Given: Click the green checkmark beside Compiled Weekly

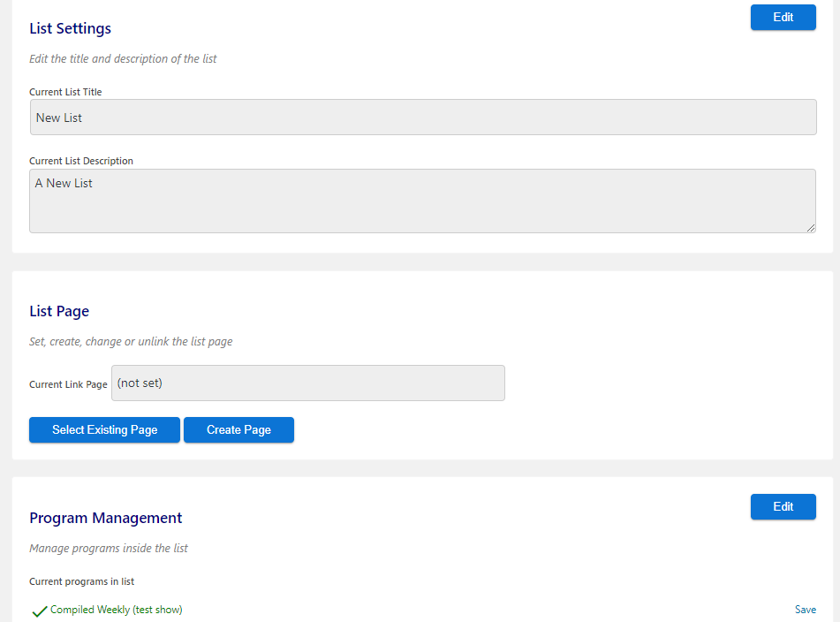Looking at the screenshot, I should click(x=39, y=611).
